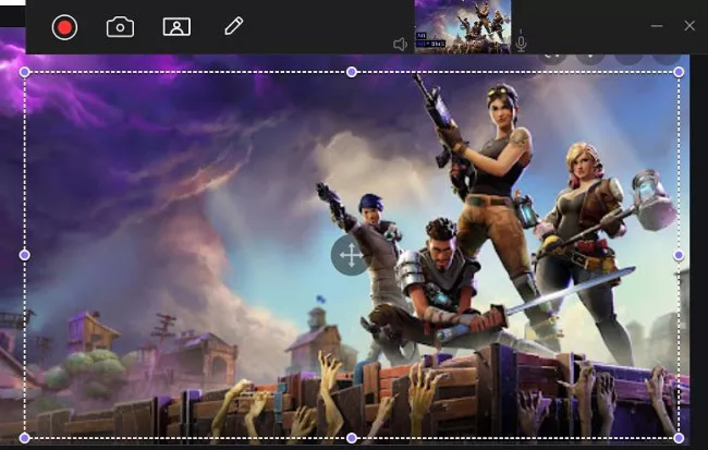Viewport: 708px width, 450px height.
Task: Click the right-middle selection edge handle
Action: tap(679, 255)
